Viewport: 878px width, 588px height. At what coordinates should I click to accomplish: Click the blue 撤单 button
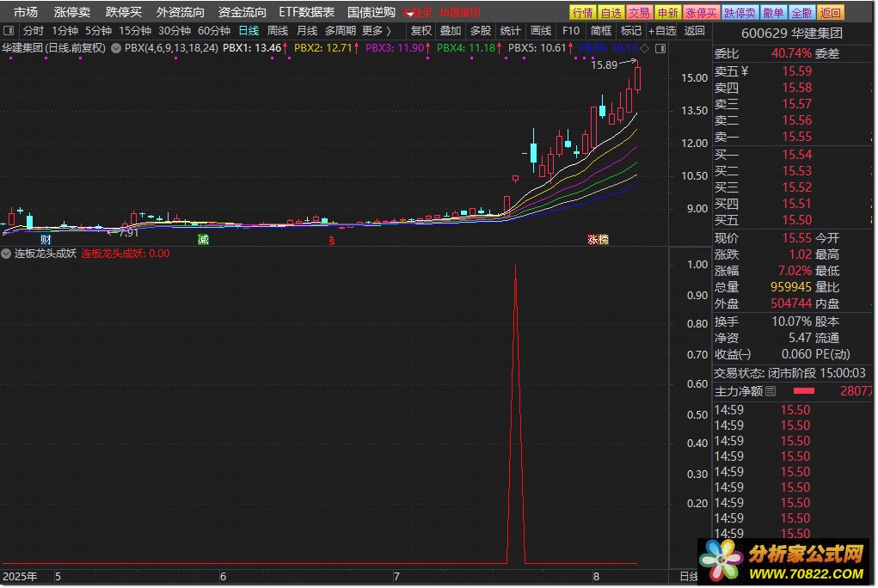click(773, 12)
